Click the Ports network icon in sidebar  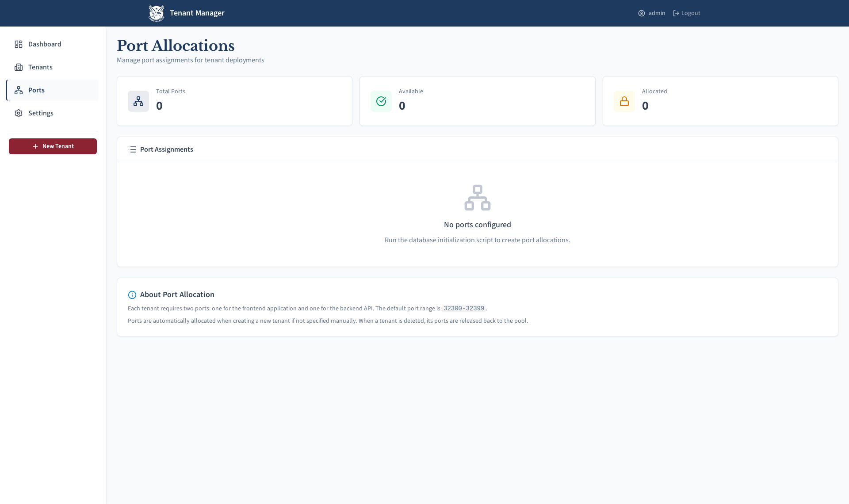point(19,90)
